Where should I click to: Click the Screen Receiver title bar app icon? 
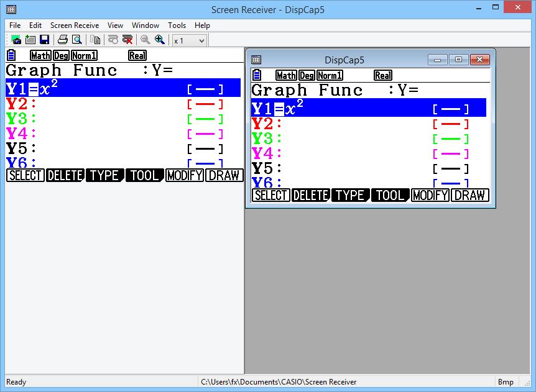[11, 9]
